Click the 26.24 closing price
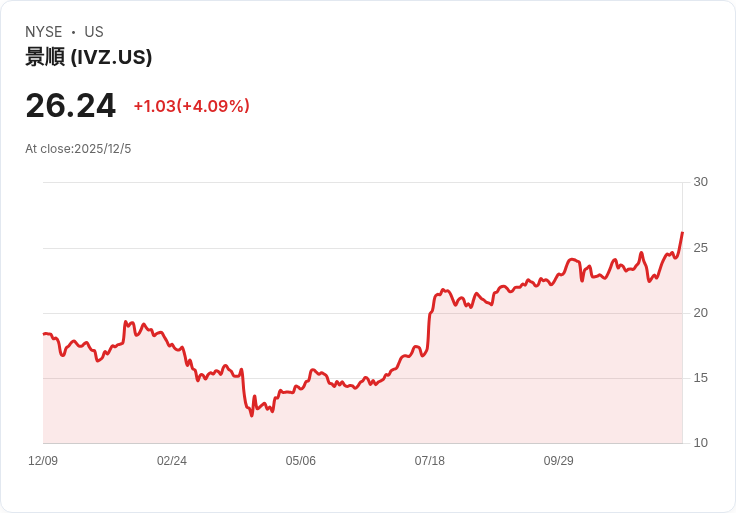The image size is (736, 513). (x=70, y=105)
